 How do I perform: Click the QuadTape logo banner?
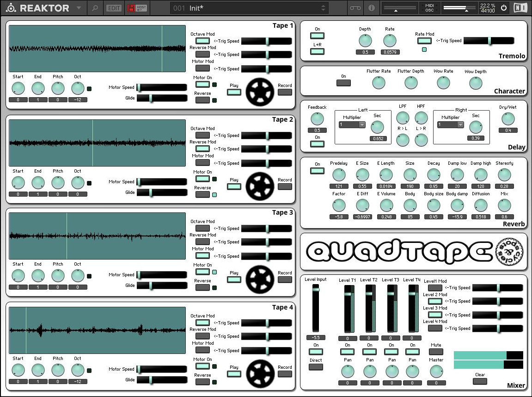(x=414, y=252)
